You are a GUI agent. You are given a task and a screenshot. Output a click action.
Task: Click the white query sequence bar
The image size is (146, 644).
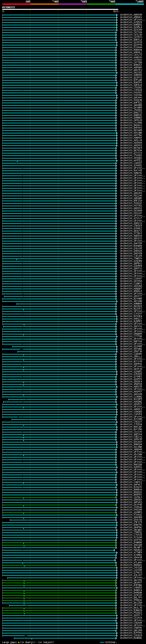(60, 9)
